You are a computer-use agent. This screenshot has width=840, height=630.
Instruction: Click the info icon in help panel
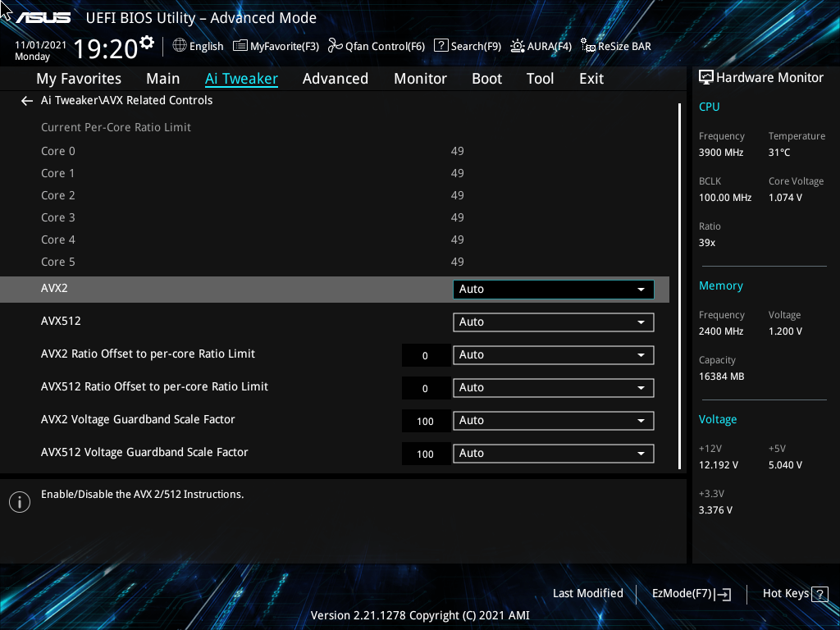pyautogui.click(x=20, y=502)
